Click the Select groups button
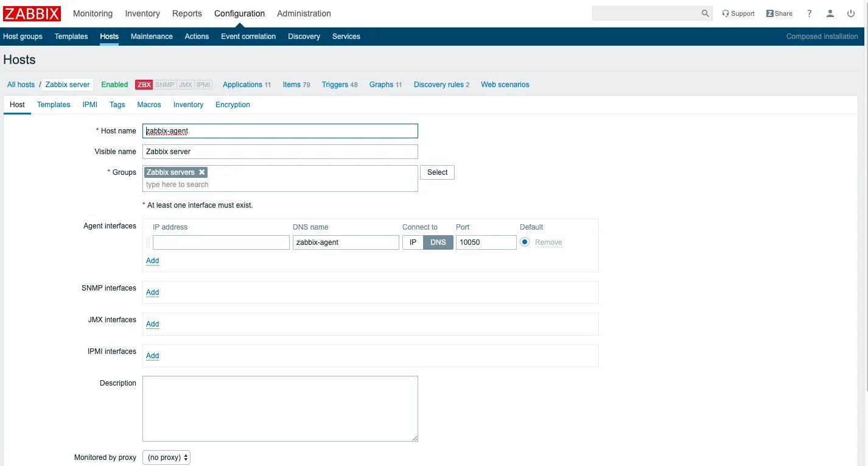This screenshot has height=466, width=868. click(437, 172)
